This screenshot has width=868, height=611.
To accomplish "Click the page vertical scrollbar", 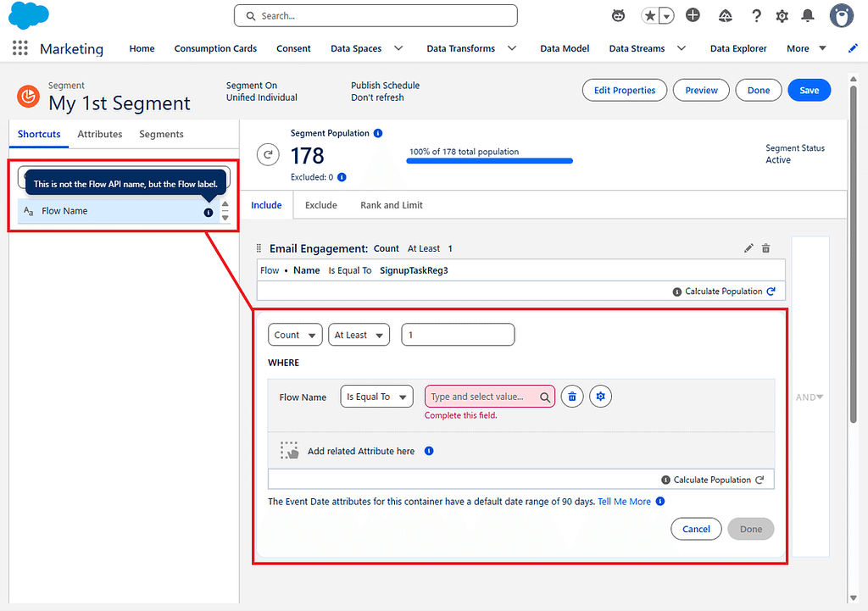I will pos(853,254).
